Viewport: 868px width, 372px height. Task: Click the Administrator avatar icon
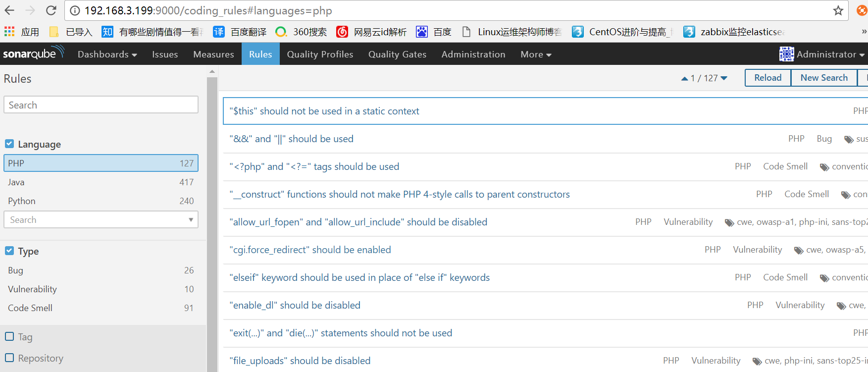[786, 54]
